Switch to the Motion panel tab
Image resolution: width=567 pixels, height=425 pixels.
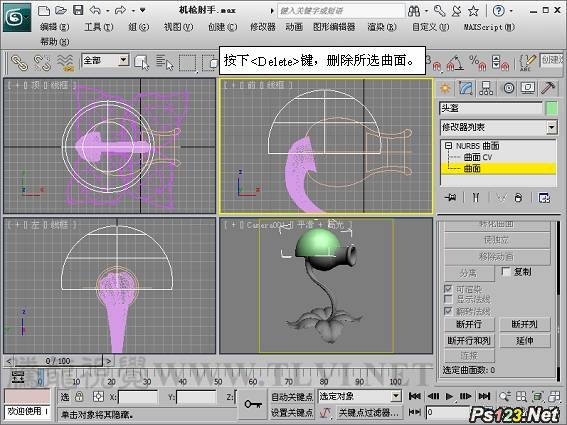pos(508,88)
